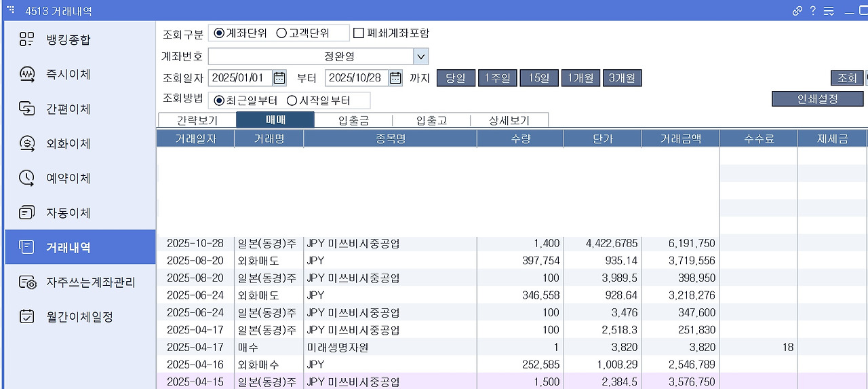
Task: Click price 2,518.3 cell
Action: (602, 330)
